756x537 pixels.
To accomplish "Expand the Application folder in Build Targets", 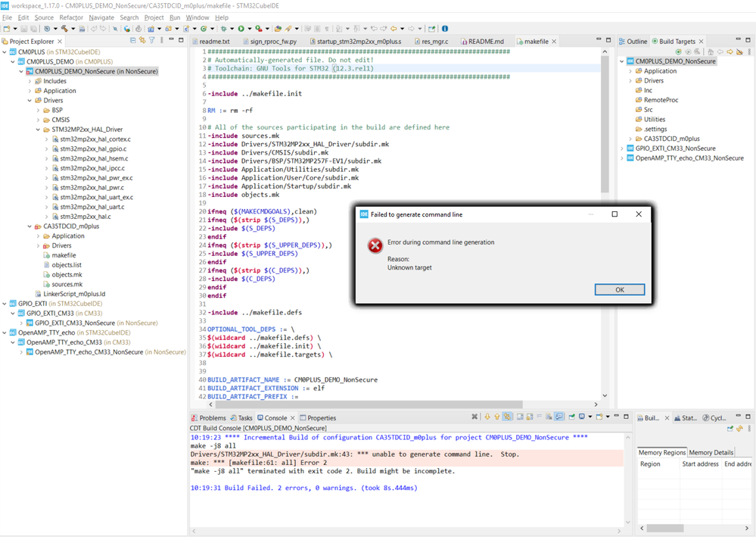I will coord(630,71).
